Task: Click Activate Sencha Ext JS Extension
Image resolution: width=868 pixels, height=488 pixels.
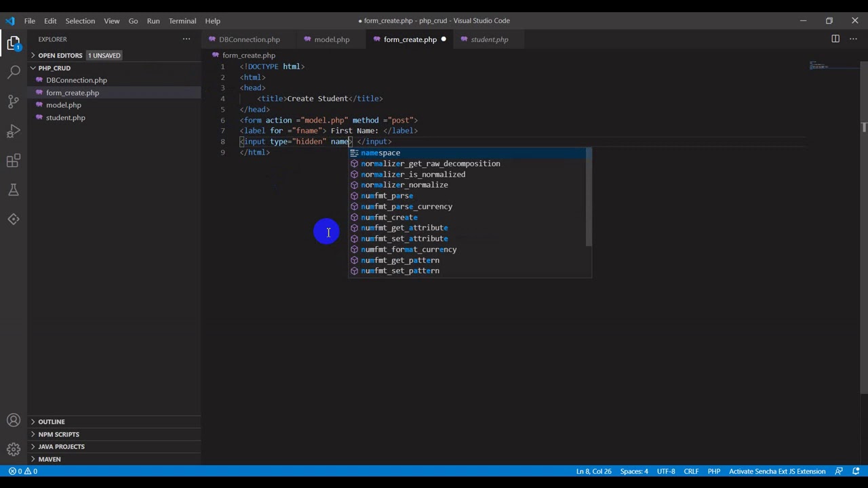Action: click(x=777, y=471)
